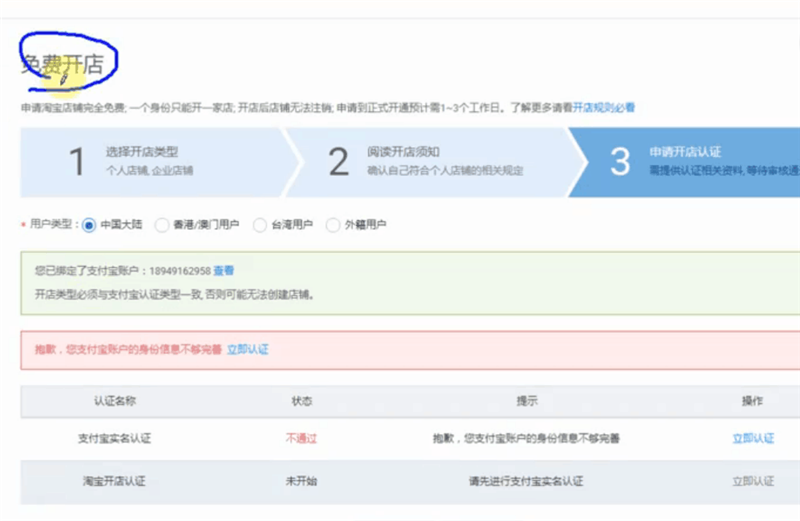Select the 中国大陆 user type radio

coord(89,225)
